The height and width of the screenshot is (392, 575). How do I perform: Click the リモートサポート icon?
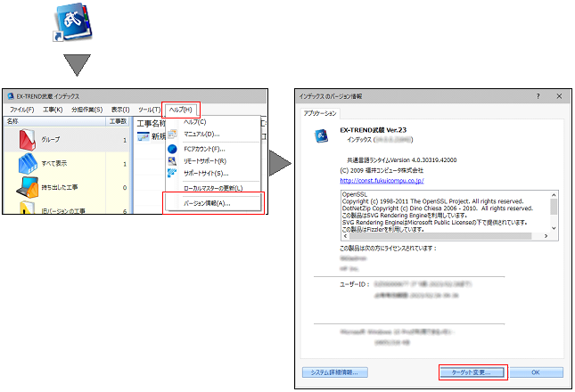172,161
